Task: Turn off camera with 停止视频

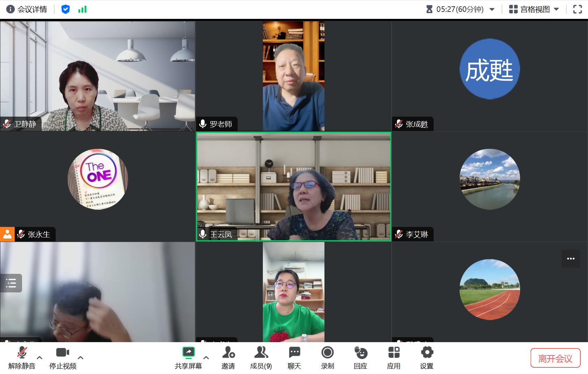Action: click(x=63, y=353)
